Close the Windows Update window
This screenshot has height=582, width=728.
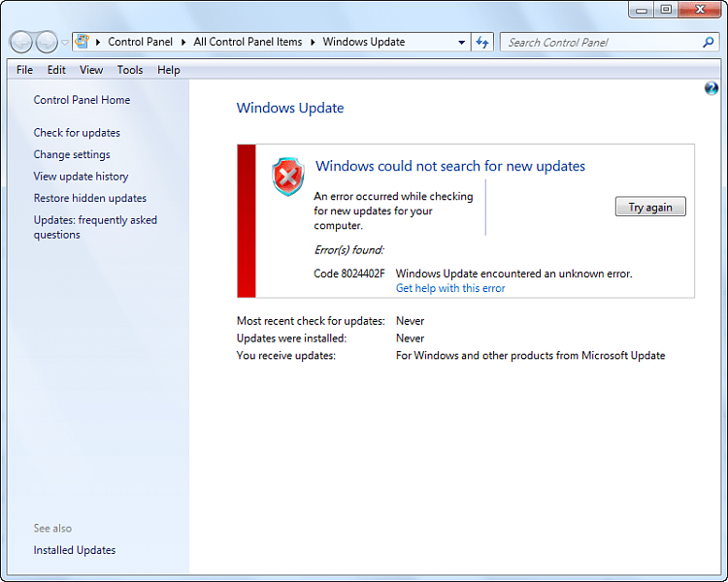pyautogui.click(x=700, y=10)
